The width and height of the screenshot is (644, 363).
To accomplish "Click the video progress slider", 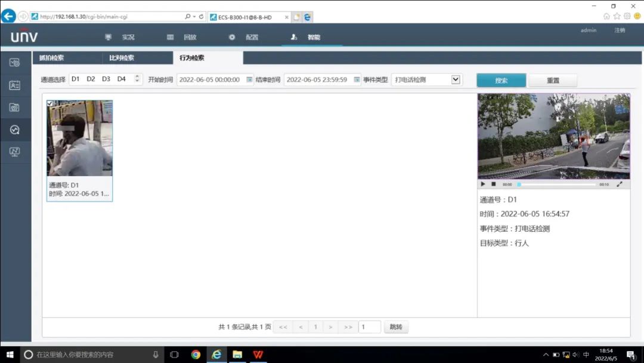I will [556, 184].
